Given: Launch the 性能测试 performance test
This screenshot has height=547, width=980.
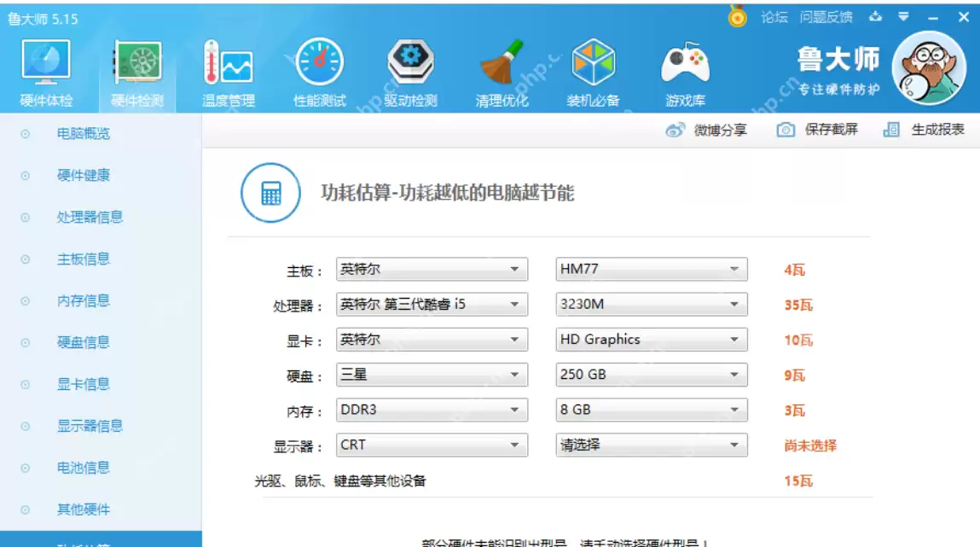Looking at the screenshot, I should (x=320, y=73).
